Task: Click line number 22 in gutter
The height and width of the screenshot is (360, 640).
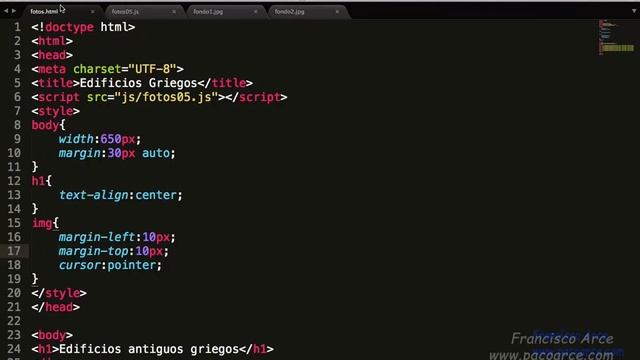Action: (x=14, y=321)
